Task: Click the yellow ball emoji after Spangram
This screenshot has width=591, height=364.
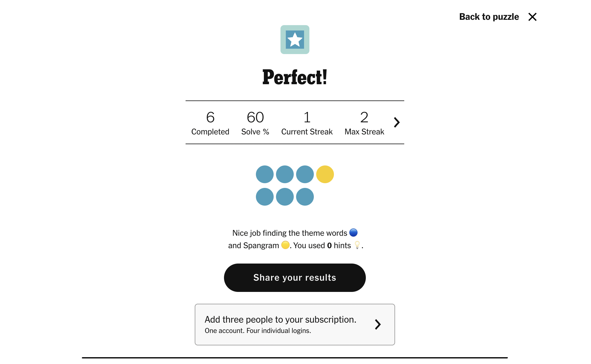Action: pos(285,245)
